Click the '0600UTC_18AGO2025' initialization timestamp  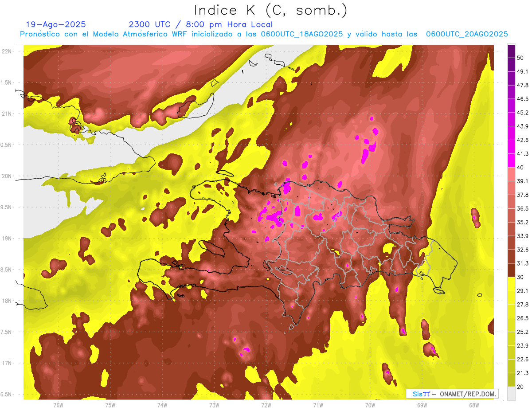(302, 34)
